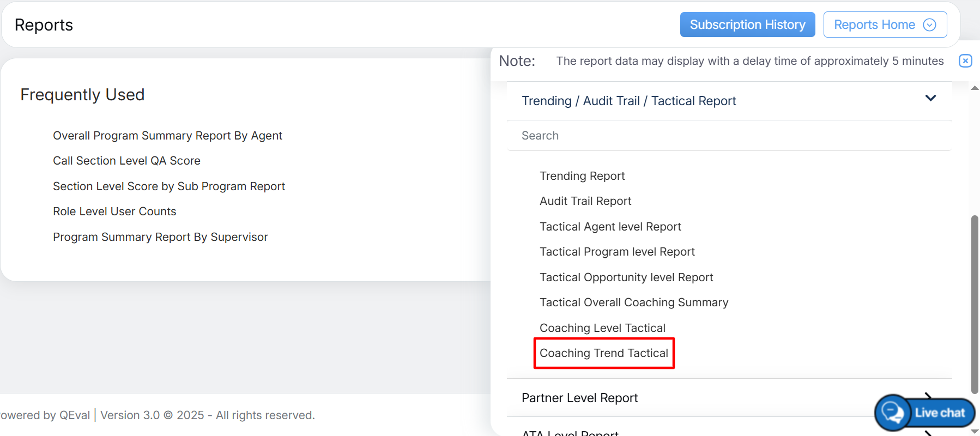Open the Trending Report
Viewport: 980px width, 436px height.
(x=582, y=176)
